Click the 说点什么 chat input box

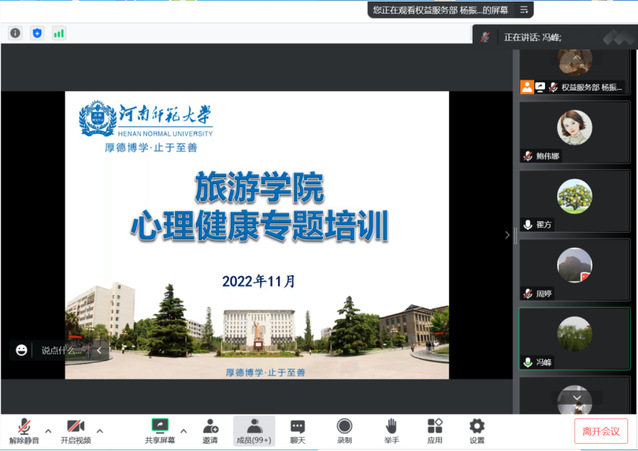tap(60, 350)
